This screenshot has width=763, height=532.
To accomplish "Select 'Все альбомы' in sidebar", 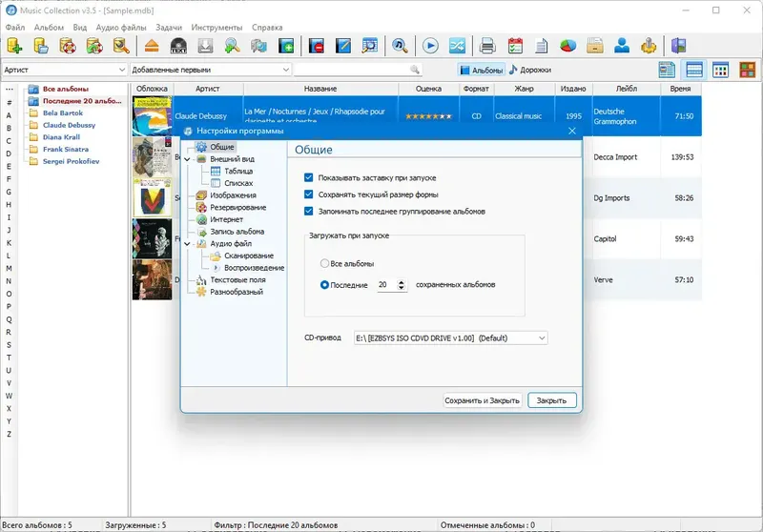I will (65, 89).
